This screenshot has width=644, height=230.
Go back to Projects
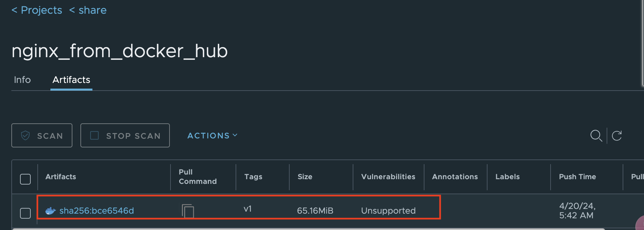pyautogui.click(x=37, y=10)
